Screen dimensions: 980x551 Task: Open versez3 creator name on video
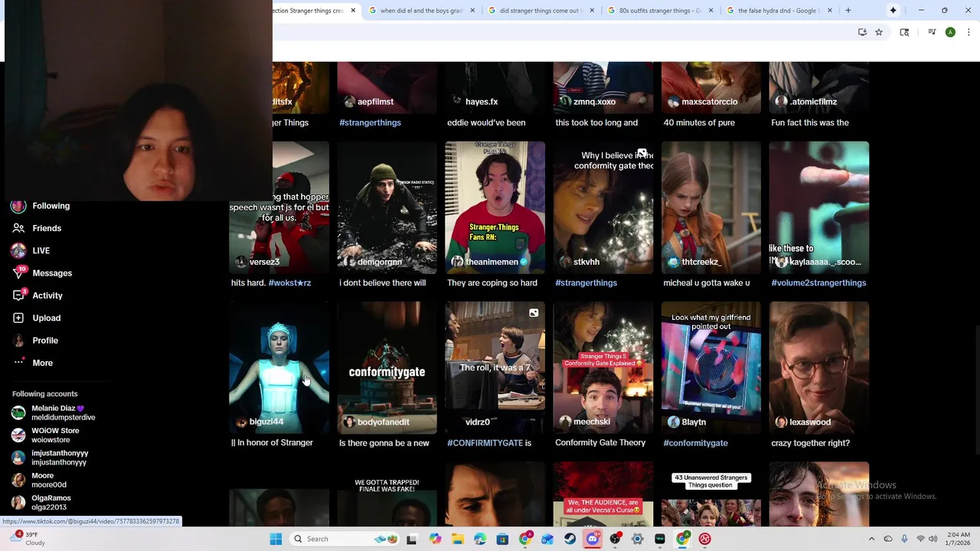click(264, 262)
